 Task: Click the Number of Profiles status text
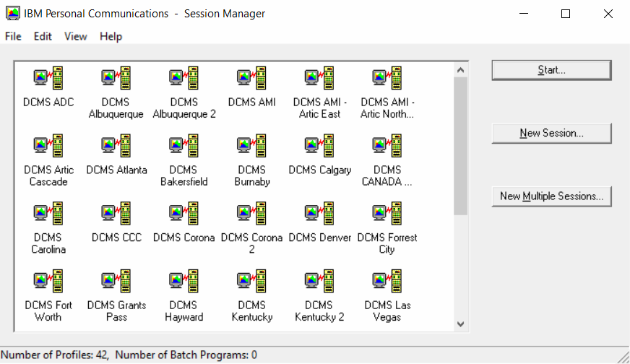[55, 355]
